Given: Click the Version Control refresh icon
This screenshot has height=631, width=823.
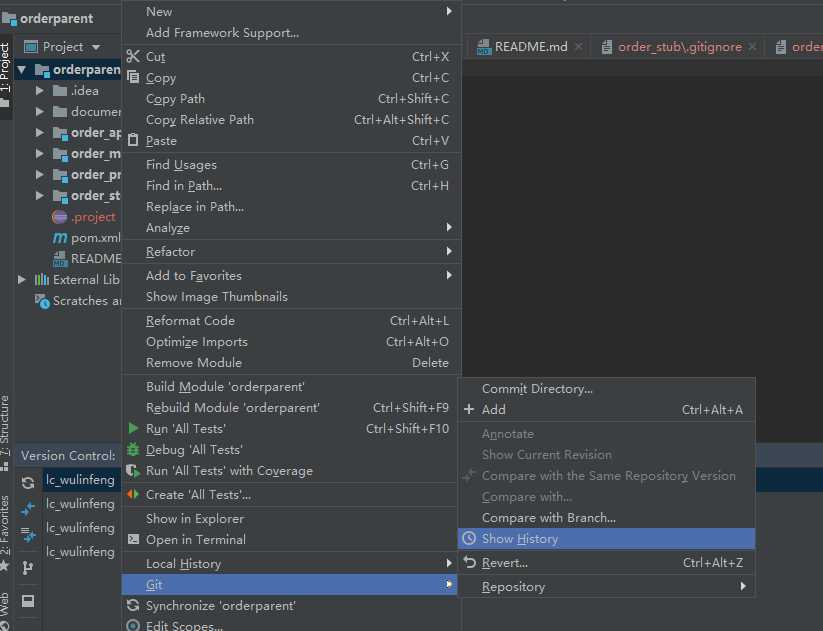Looking at the screenshot, I should pyautogui.click(x=28, y=482).
